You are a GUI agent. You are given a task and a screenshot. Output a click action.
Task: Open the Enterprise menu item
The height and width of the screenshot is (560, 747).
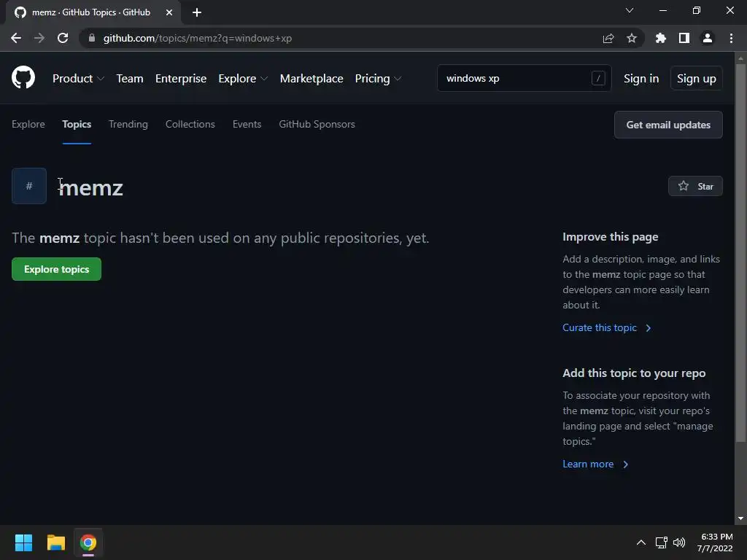tap(181, 79)
